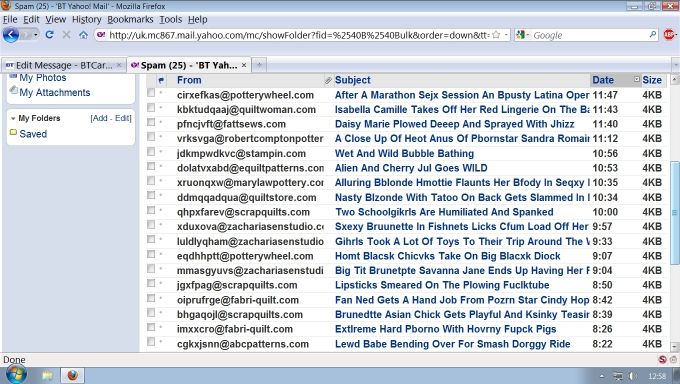
Task: Click the taskbar network icon
Action: [618, 376]
